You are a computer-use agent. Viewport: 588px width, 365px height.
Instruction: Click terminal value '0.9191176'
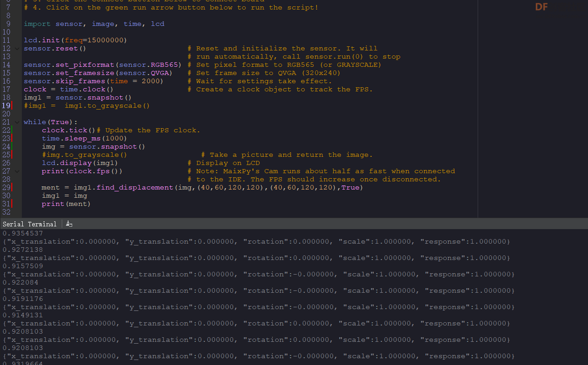(23, 299)
